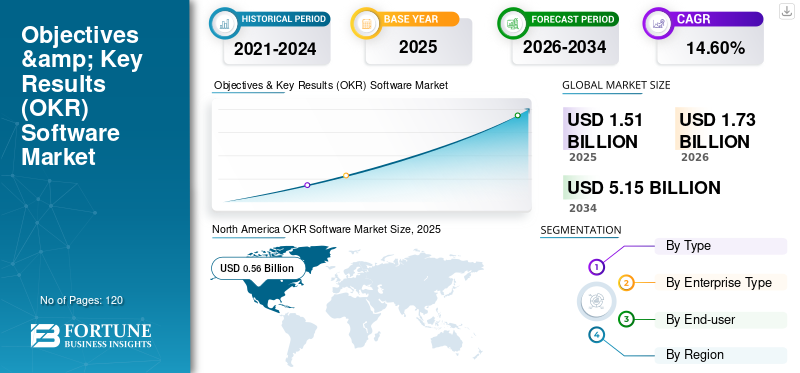Screen dimensions: 800x373
Task: Click the '2026-2034' value
Action: click(x=564, y=47)
